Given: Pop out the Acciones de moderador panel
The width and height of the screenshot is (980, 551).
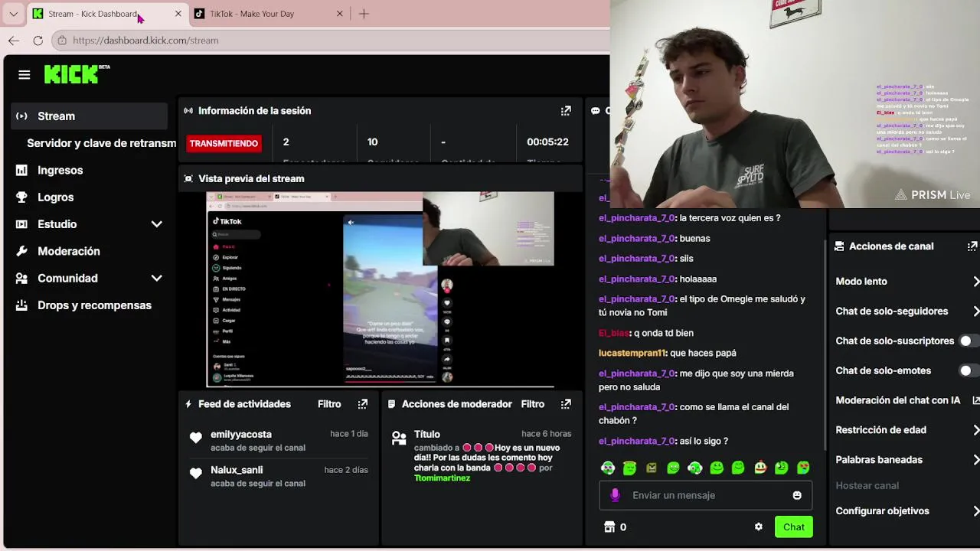Looking at the screenshot, I should [x=566, y=404].
